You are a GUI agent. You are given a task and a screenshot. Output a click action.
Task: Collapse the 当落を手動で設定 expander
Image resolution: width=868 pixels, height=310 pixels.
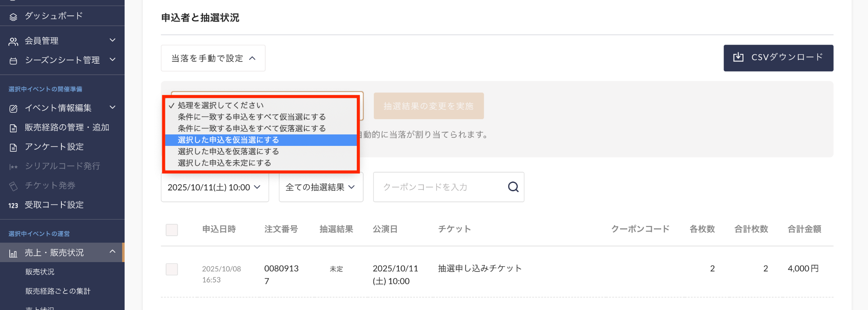(213, 58)
